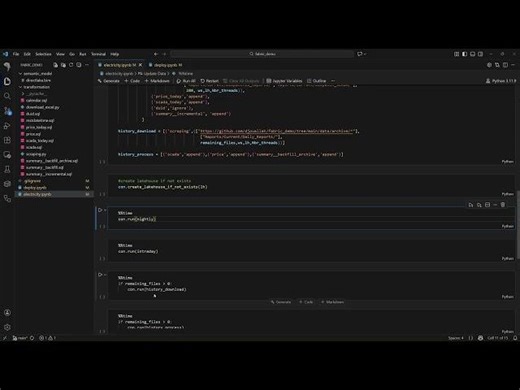The width and height of the screenshot is (520, 390).
Task: Click New Folder icon in Explorer header
Action: 63,65
